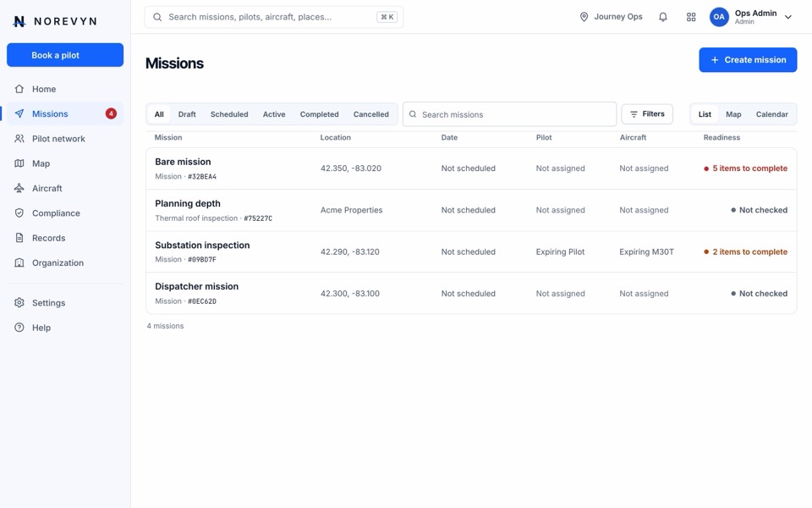Open the notifications bell
812x508 pixels.
[663, 17]
